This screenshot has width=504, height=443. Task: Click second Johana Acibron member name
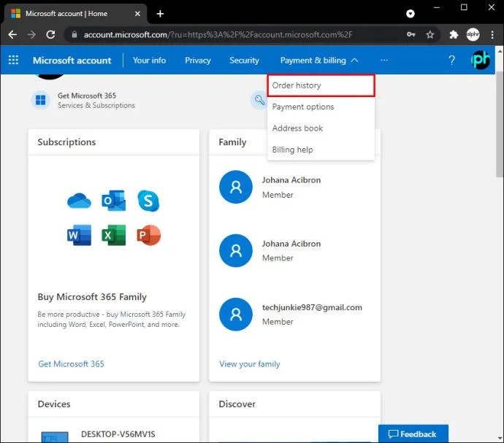click(x=291, y=244)
